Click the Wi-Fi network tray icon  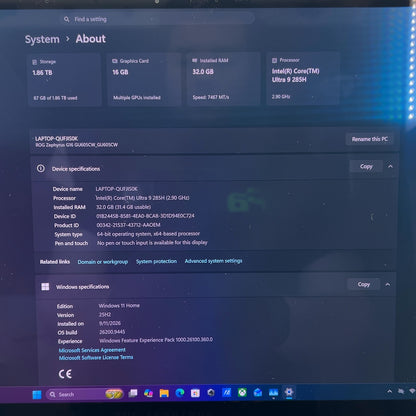click(412, 391)
